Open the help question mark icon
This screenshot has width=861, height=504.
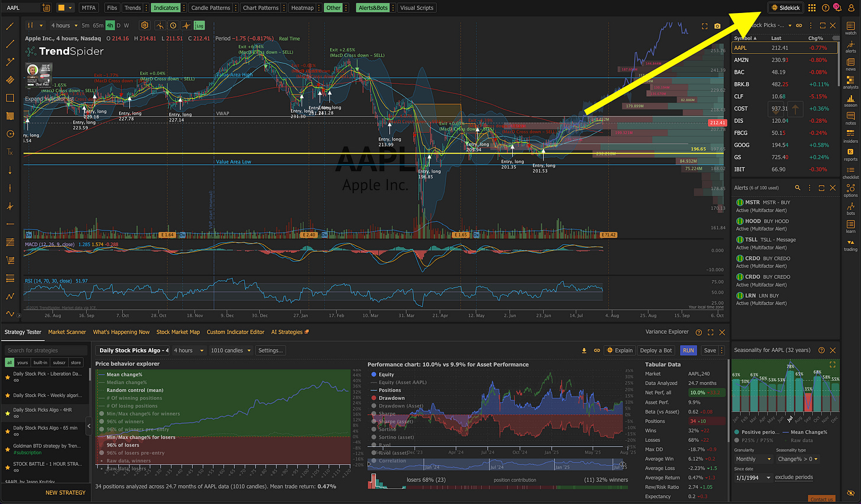tap(826, 8)
